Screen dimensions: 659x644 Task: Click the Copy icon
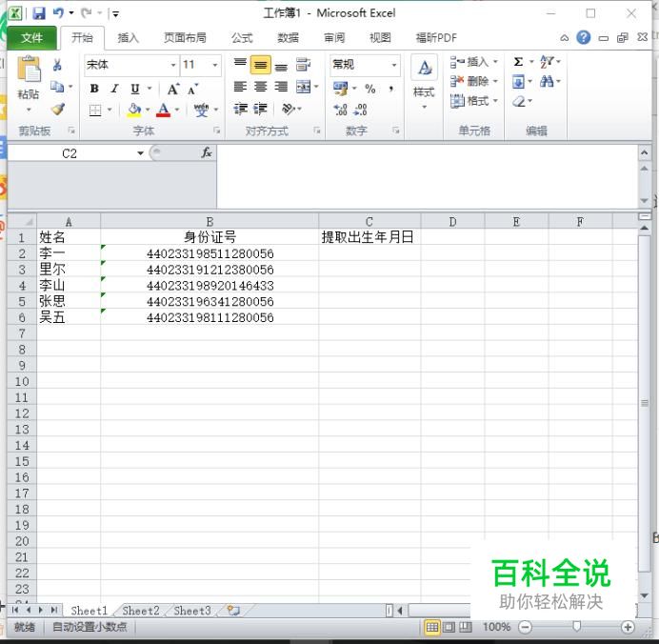click(57, 87)
